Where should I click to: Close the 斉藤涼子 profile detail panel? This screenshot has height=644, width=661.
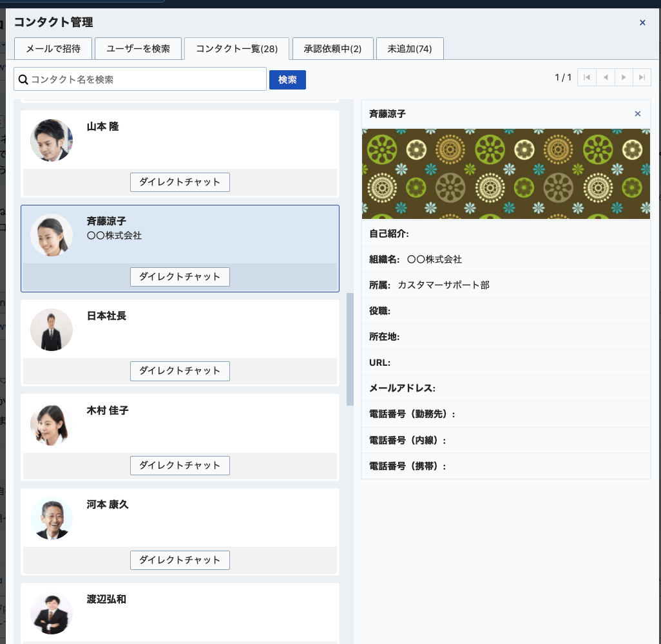pyautogui.click(x=638, y=114)
